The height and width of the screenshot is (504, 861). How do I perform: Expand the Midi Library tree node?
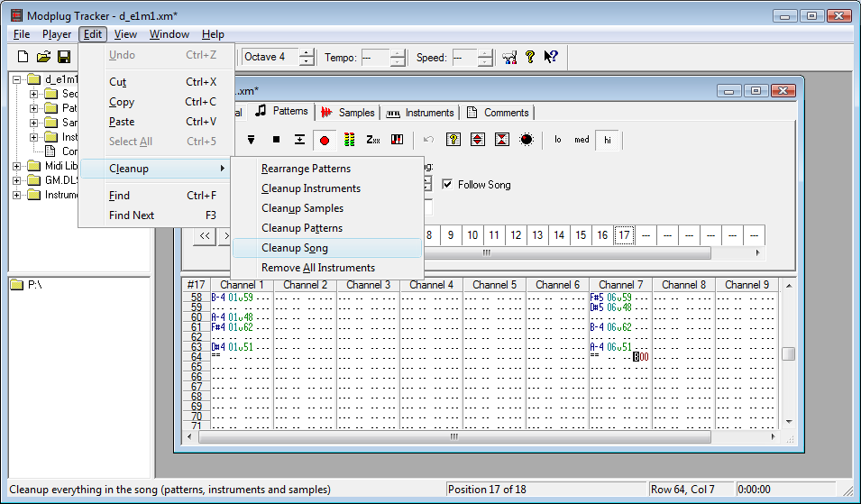[16, 166]
